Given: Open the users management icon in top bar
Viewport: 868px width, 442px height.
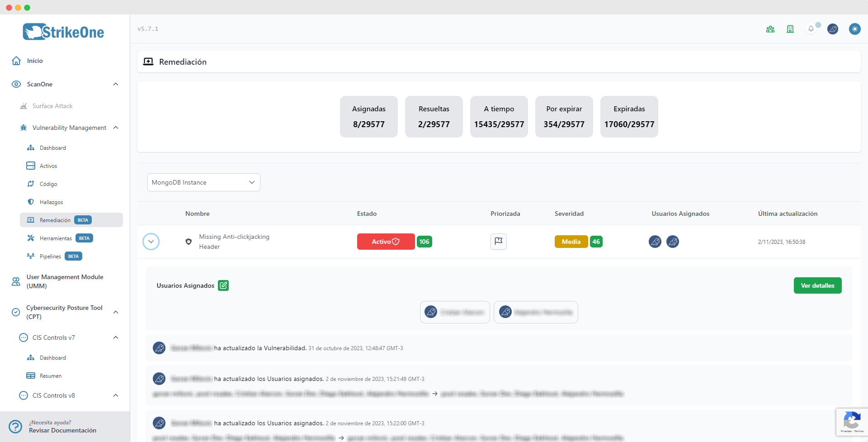Looking at the screenshot, I should point(770,29).
